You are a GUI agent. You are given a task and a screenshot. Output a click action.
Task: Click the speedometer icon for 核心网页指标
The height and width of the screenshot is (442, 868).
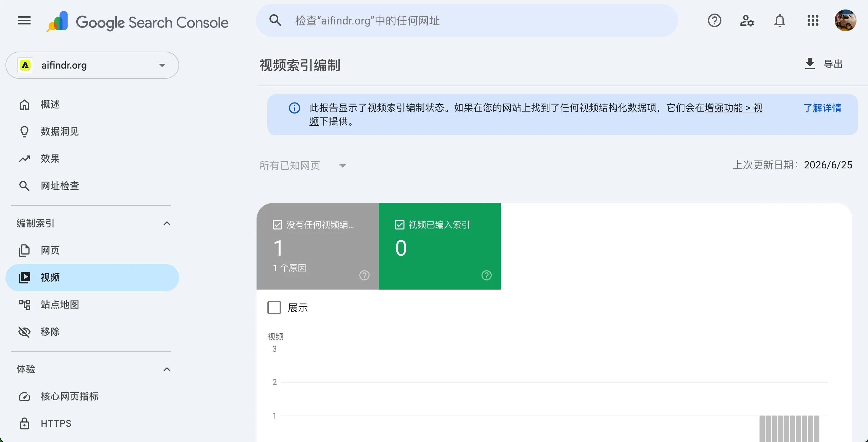point(24,397)
